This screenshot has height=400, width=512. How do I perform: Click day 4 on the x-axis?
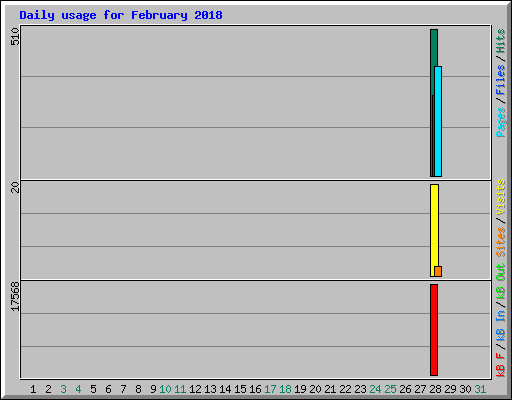tap(78, 389)
